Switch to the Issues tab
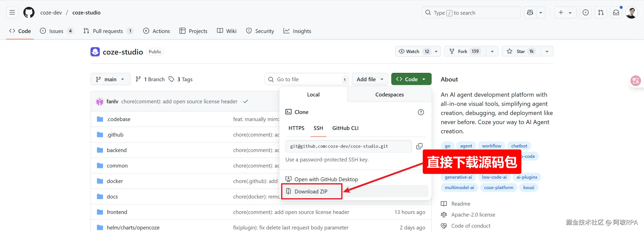This screenshot has width=644, height=232. pos(57,31)
